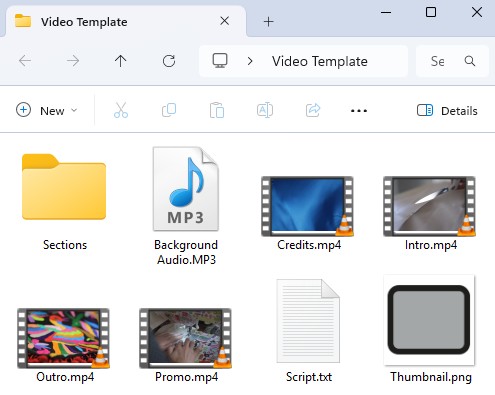Maximize the File Explorer window
Viewport: 495px width, 395px height.
[431, 13]
